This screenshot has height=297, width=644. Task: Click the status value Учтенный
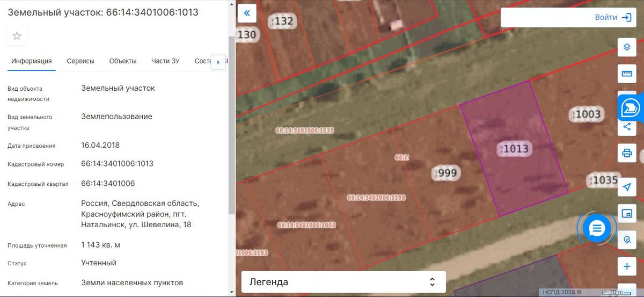point(99,263)
